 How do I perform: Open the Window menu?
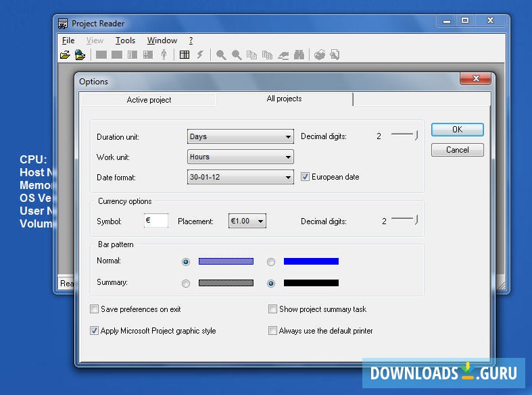tap(162, 41)
